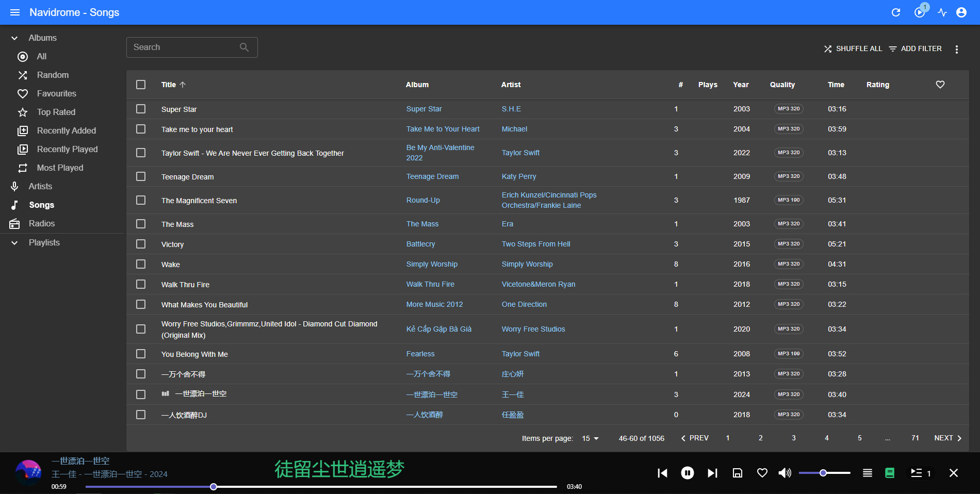The width and height of the screenshot is (980, 494).
Task: Open the One Direction artist link
Action: click(x=524, y=304)
